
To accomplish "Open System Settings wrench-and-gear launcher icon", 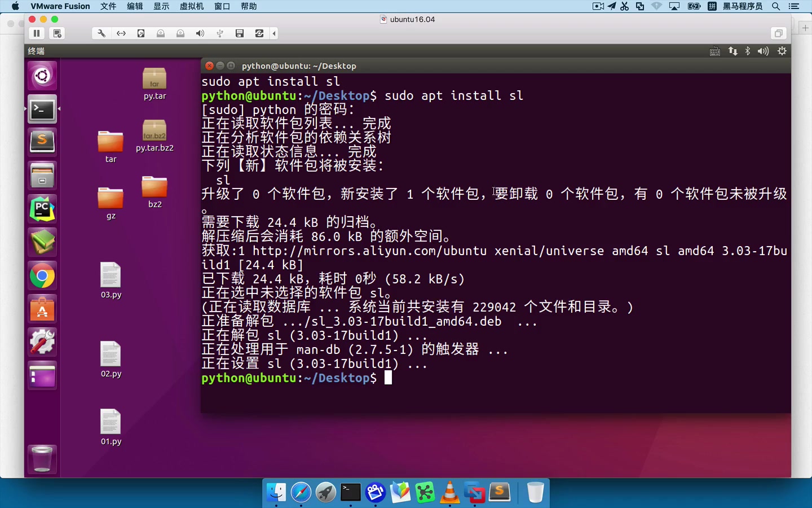I will point(42,342).
